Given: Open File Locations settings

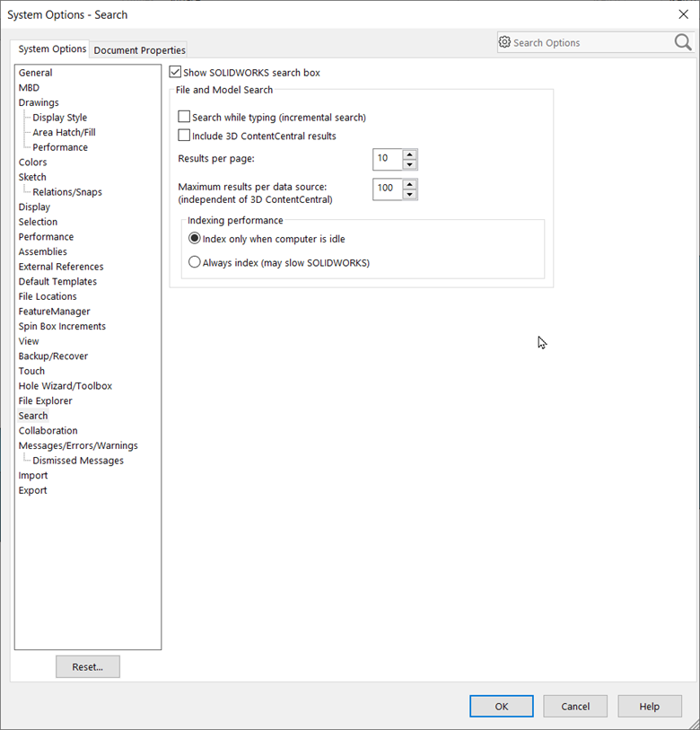Looking at the screenshot, I should (48, 296).
